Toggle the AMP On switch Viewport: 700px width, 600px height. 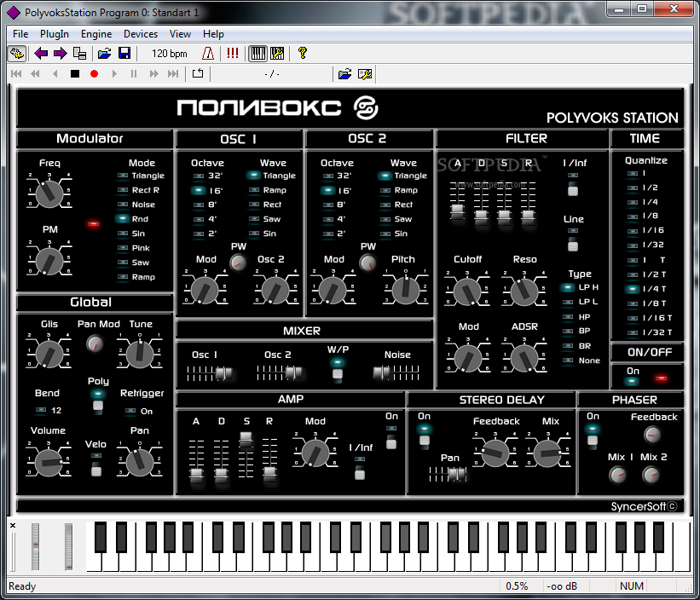pos(391,437)
